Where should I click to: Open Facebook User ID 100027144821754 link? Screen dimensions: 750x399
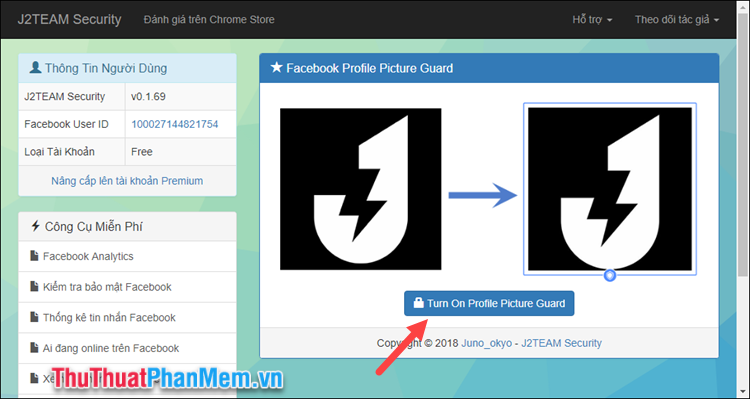[x=175, y=124]
